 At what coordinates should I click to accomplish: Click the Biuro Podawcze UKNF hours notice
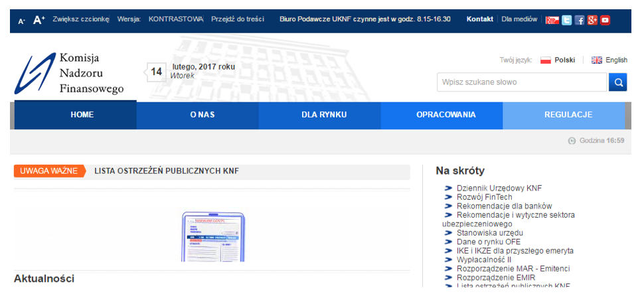click(364, 19)
